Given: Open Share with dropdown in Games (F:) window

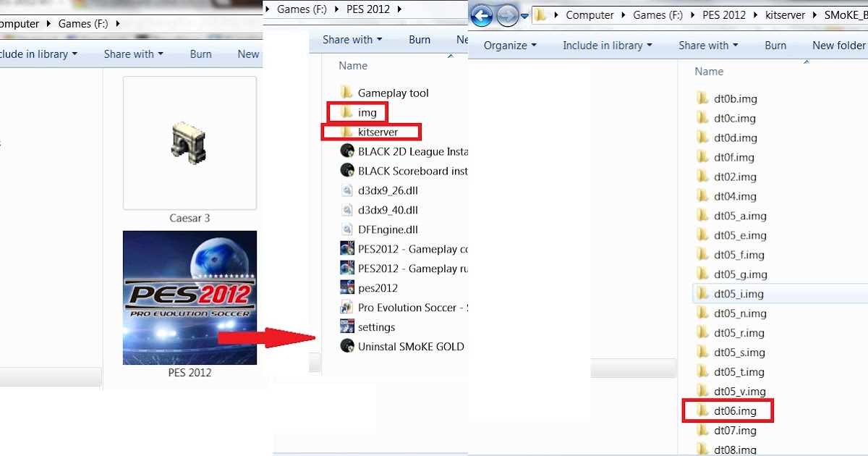Looking at the screenshot, I should [x=133, y=54].
